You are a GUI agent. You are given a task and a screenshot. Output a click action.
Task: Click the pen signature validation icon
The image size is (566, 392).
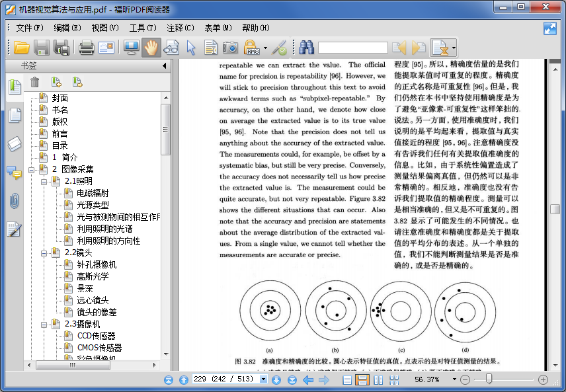click(279, 48)
